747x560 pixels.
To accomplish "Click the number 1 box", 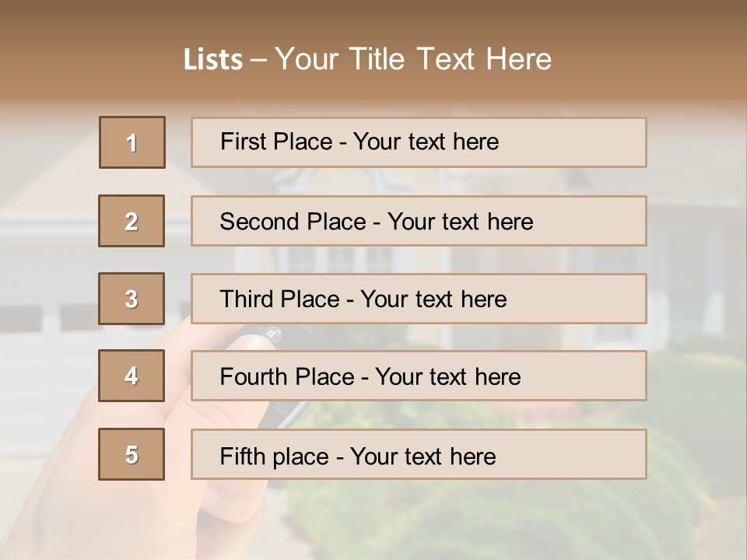I will click(132, 142).
